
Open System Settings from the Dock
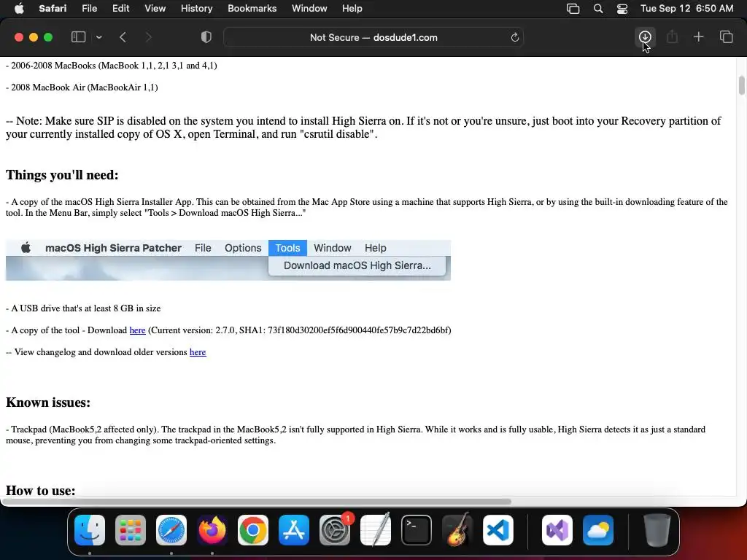pyautogui.click(x=334, y=530)
